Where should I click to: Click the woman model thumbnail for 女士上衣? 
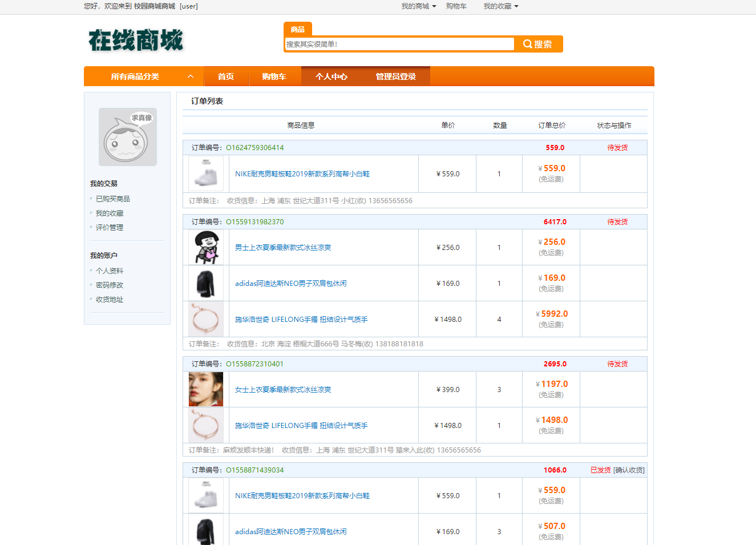[205, 389]
